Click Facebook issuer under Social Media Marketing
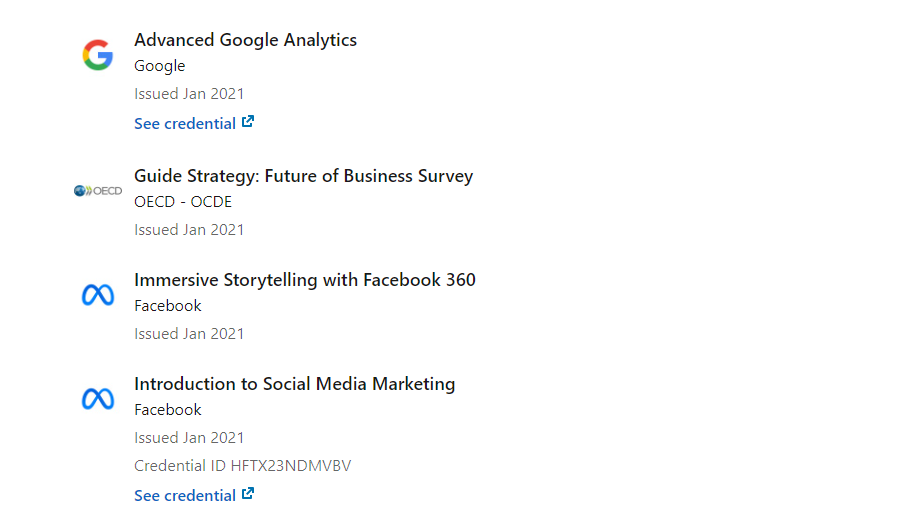The height and width of the screenshot is (507, 909). (168, 410)
